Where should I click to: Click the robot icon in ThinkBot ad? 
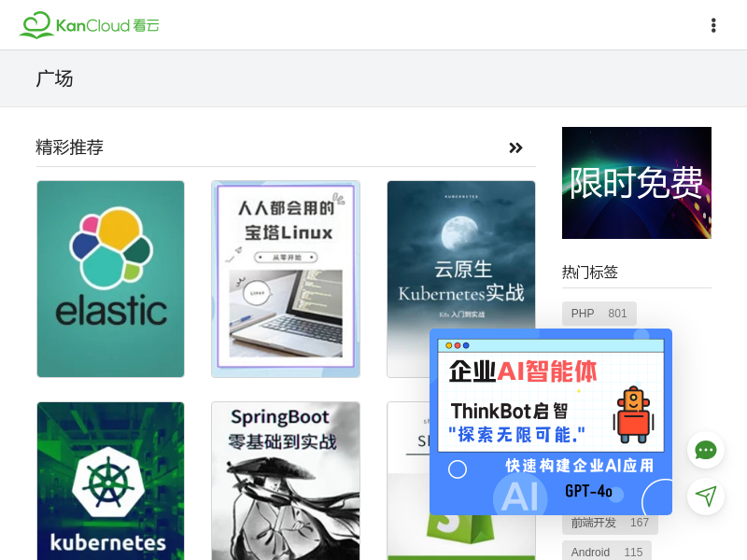[632, 414]
